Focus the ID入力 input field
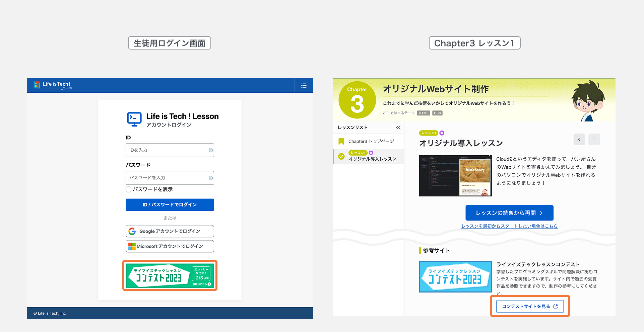Image resolution: width=644 pixels, height=332 pixels. (x=170, y=150)
